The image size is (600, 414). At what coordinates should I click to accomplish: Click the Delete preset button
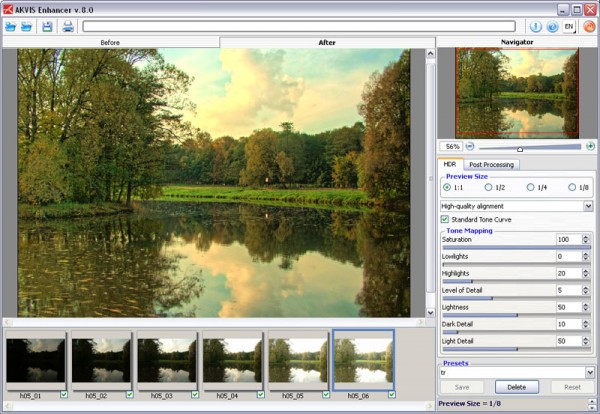(x=516, y=387)
